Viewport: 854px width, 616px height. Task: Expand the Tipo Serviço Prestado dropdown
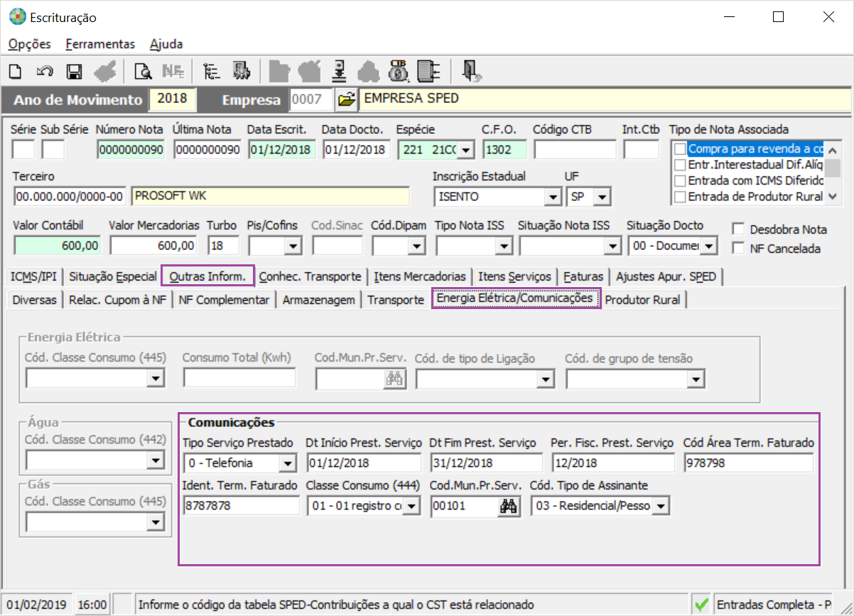point(287,464)
